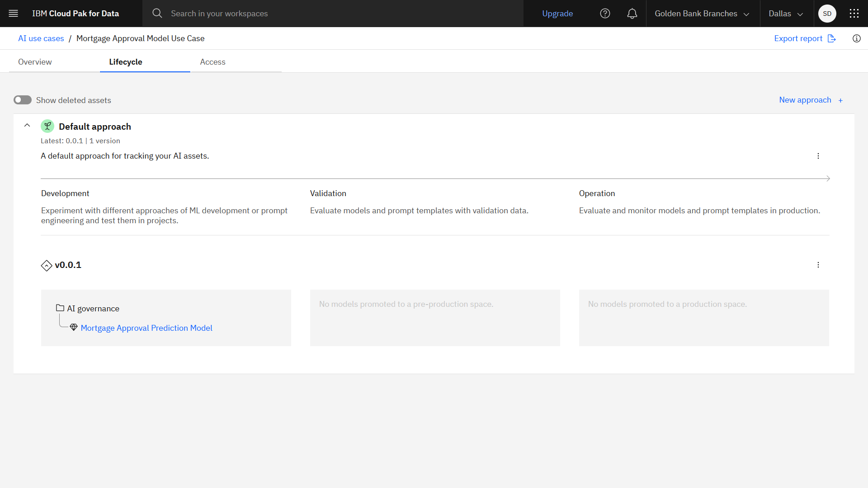The image size is (868, 488).
Task: Collapse the Default approach section
Action: tap(27, 125)
